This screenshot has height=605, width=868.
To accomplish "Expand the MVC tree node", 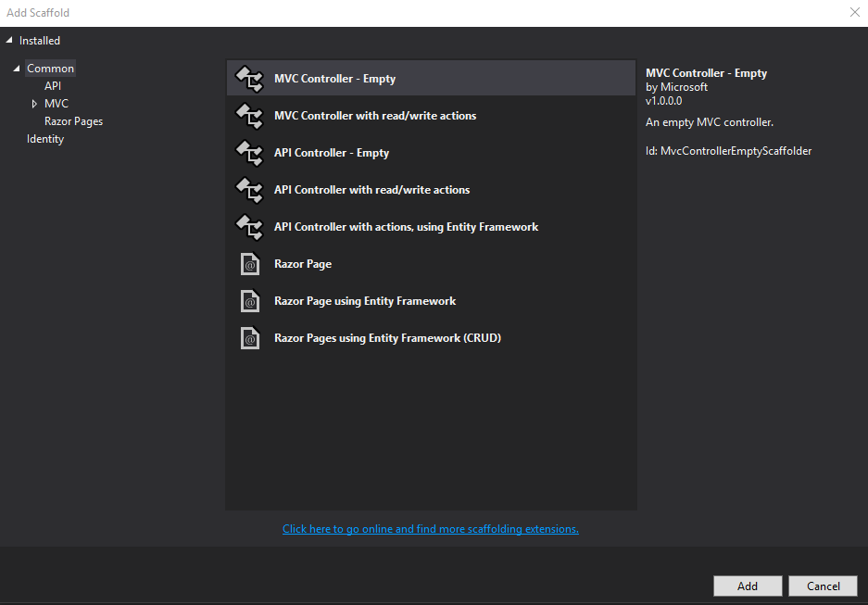I will [x=32, y=103].
